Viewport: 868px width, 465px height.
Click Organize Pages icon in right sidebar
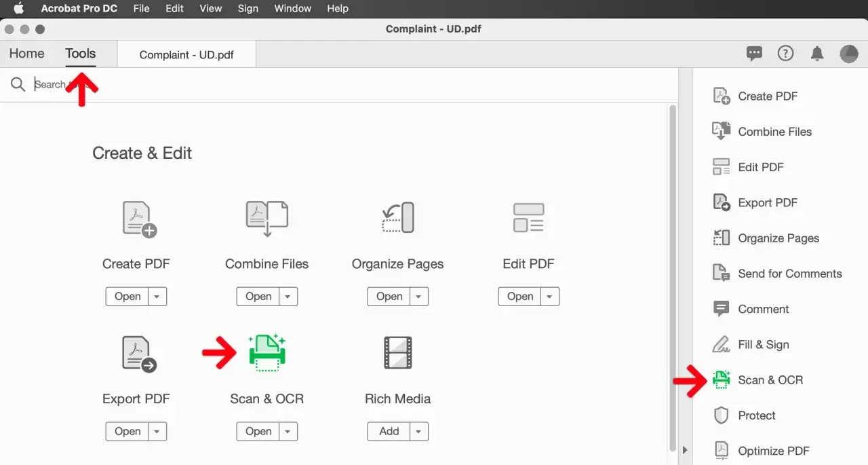point(722,238)
